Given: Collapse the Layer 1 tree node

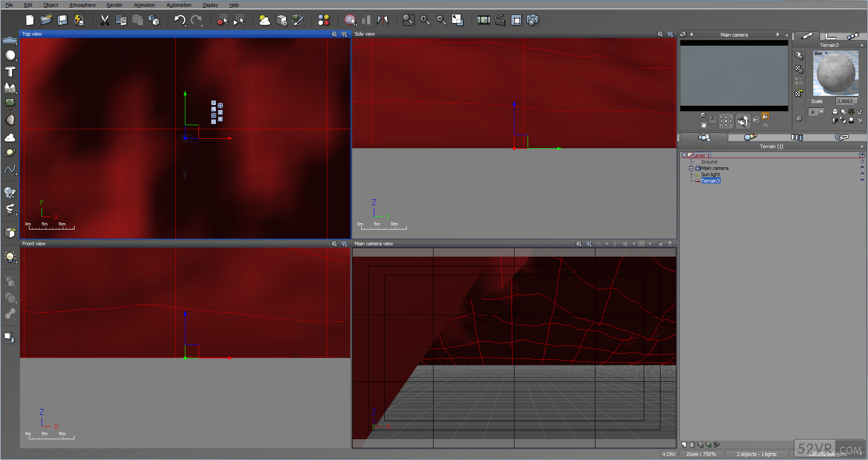Looking at the screenshot, I should click(x=684, y=155).
